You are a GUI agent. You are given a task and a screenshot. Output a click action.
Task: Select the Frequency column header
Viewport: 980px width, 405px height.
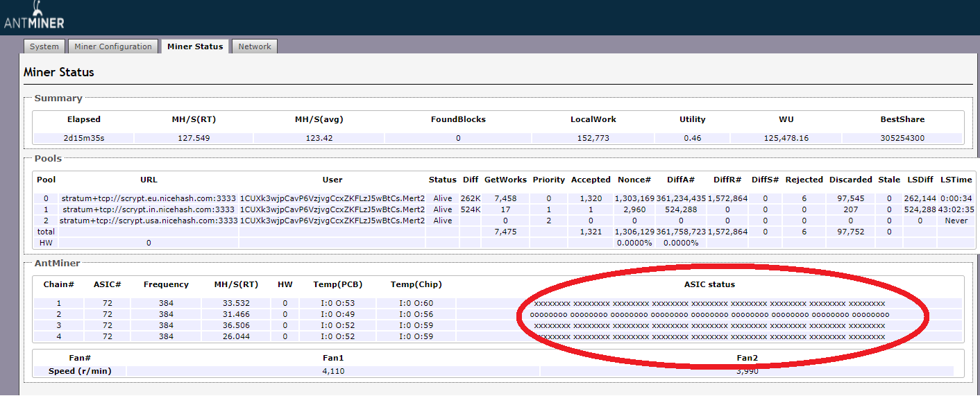(x=166, y=284)
